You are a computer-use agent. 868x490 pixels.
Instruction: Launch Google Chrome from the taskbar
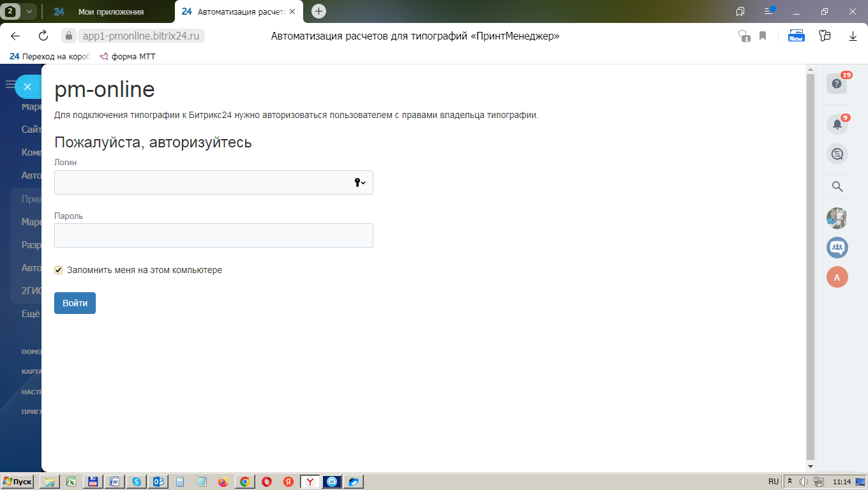[x=244, y=482]
